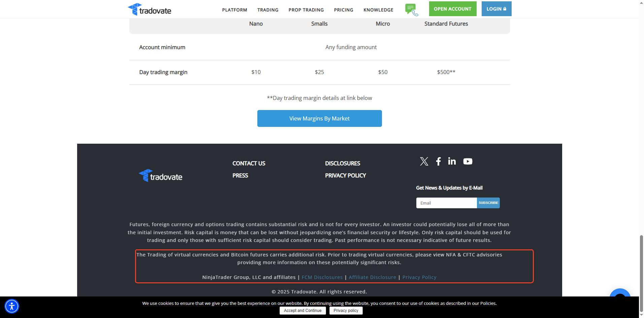Open the Contact Us footer link
Screen dimensions: 644x318
point(249,163)
